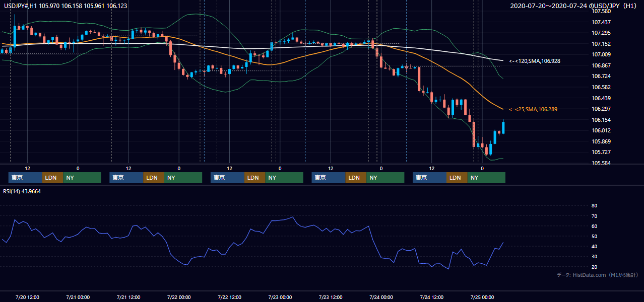Click the RSI 50 level label
This screenshot has height=302, width=644.
tap(594, 236)
